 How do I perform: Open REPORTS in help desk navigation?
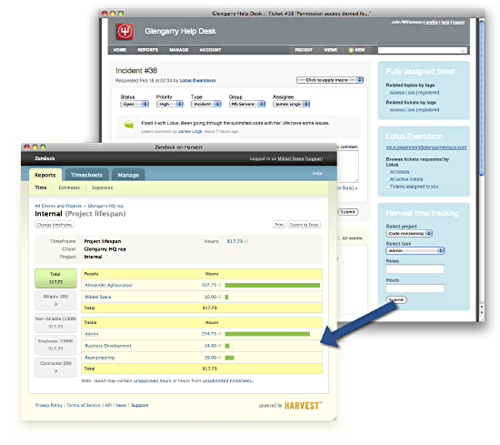click(x=148, y=50)
